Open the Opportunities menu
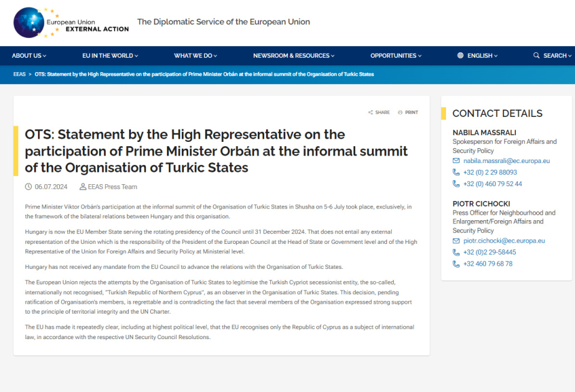The image size is (575, 392). tap(396, 55)
